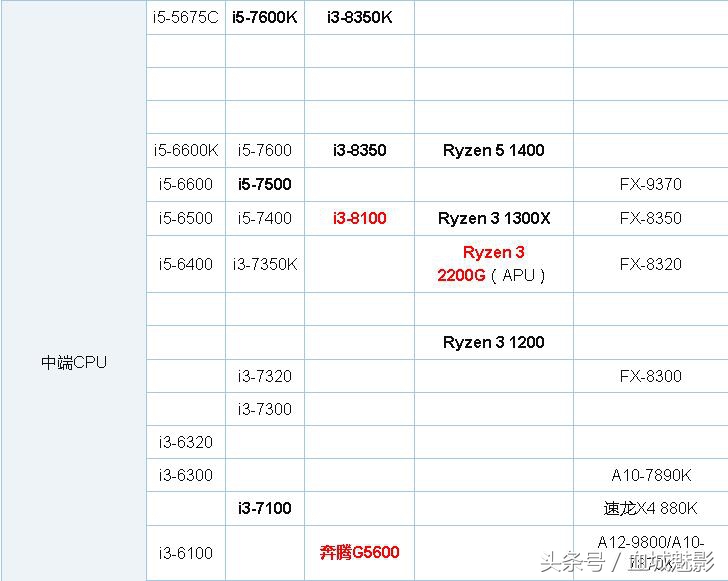Click the i3-8350K cell
Screen dimensions: 728x581
359,17
